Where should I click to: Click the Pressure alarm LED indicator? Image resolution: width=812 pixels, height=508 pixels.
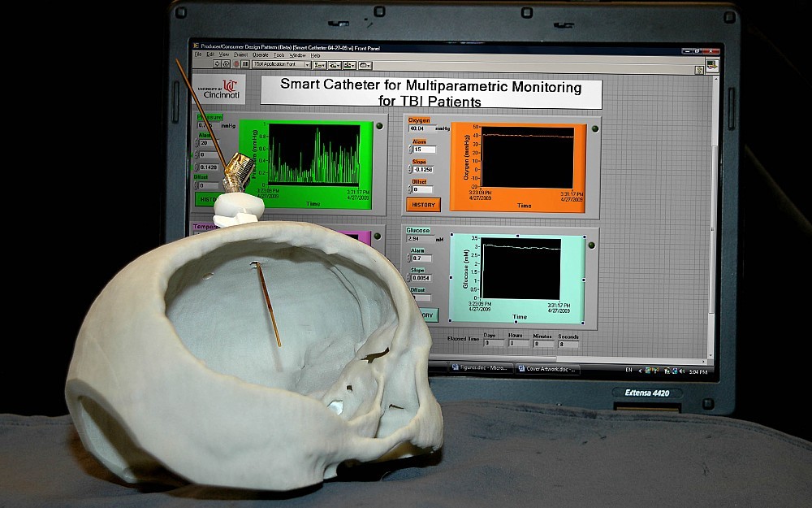[x=379, y=126]
